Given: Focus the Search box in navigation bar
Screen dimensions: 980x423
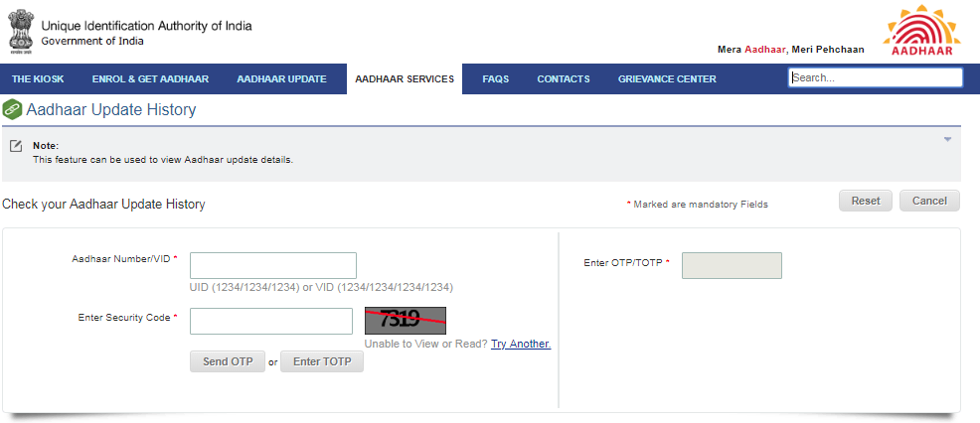Looking at the screenshot, I should click(875, 77).
